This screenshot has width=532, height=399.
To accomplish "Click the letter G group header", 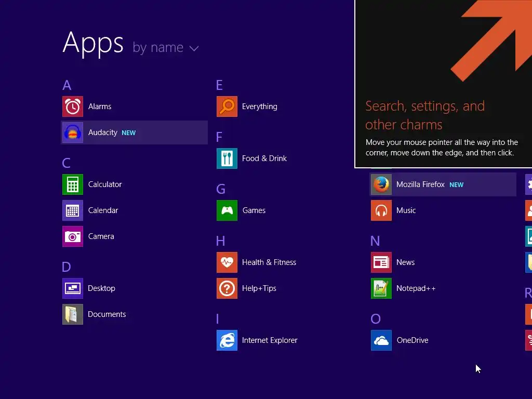I will pyautogui.click(x=221, y=189).
